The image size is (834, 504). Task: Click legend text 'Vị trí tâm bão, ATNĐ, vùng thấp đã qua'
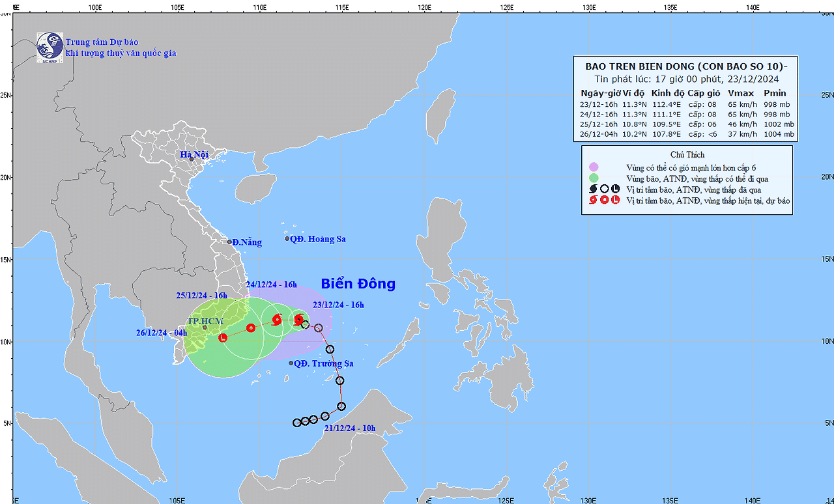695,189
